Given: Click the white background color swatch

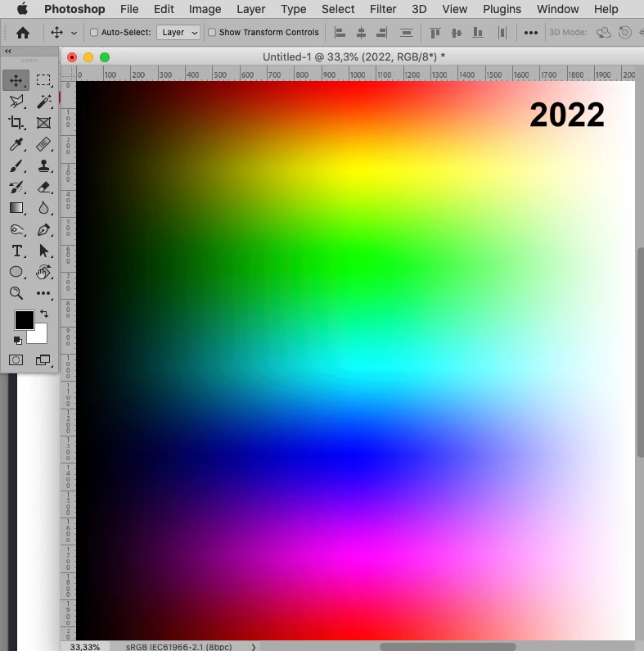Looking at the screenshot, I should coord(40,337).
